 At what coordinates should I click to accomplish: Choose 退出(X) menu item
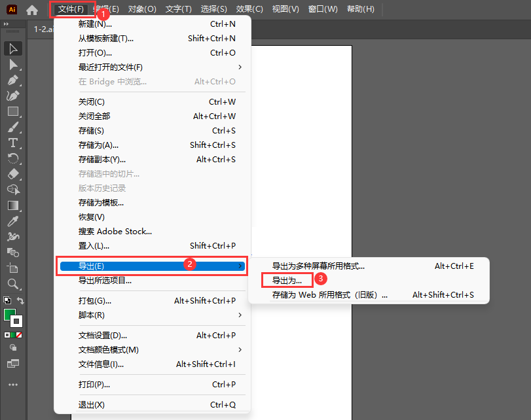pyautogui.click(x=153, y=405)
